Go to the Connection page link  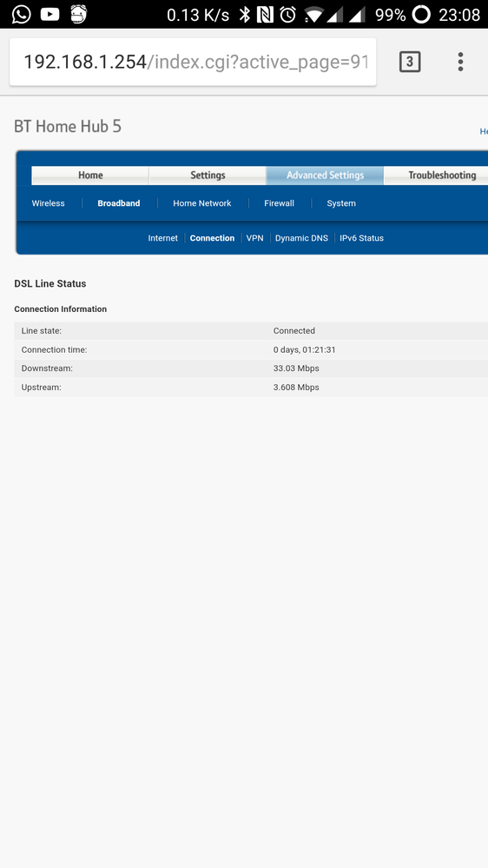click(212, 238)
